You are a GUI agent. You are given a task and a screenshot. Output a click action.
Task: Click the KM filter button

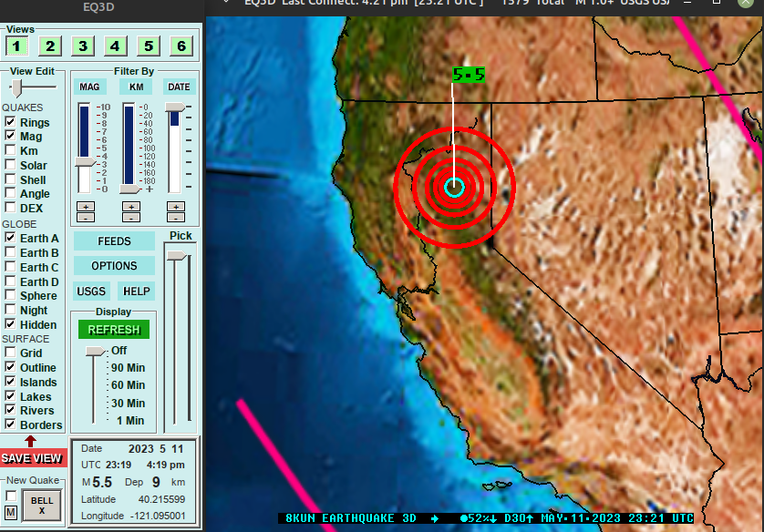tap(136, 87)
